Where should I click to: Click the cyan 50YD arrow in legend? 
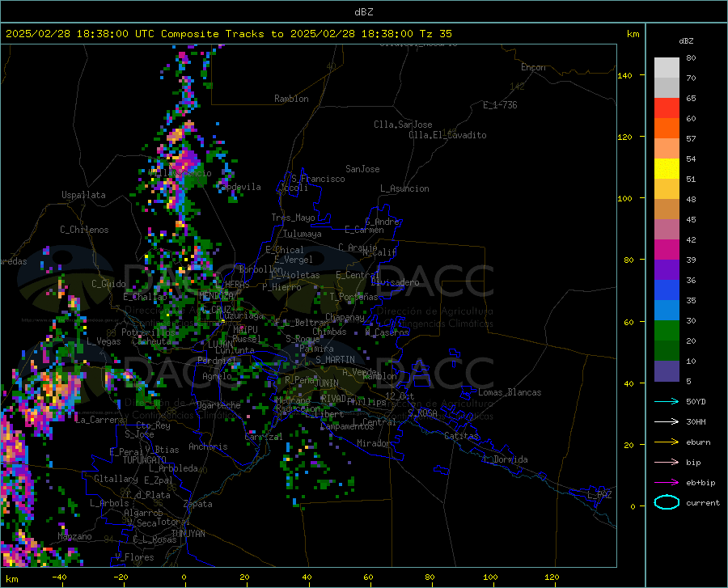tap(667, 401)
